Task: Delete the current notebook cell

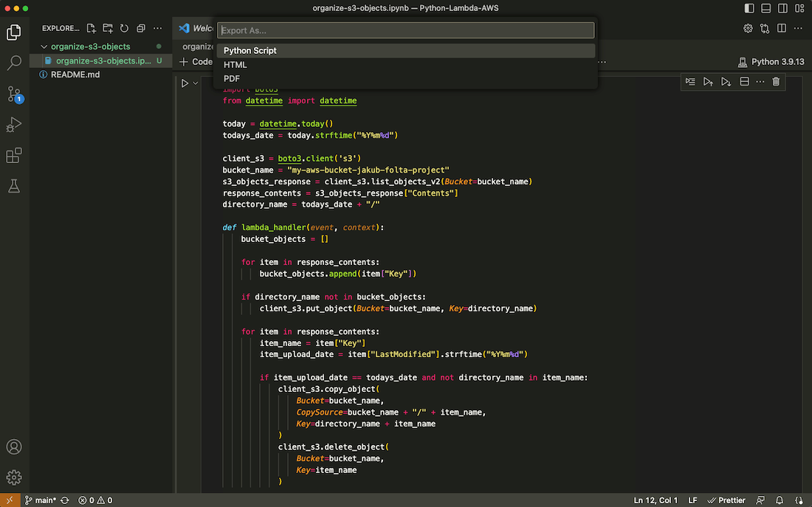Action: (x=776, y=81)
